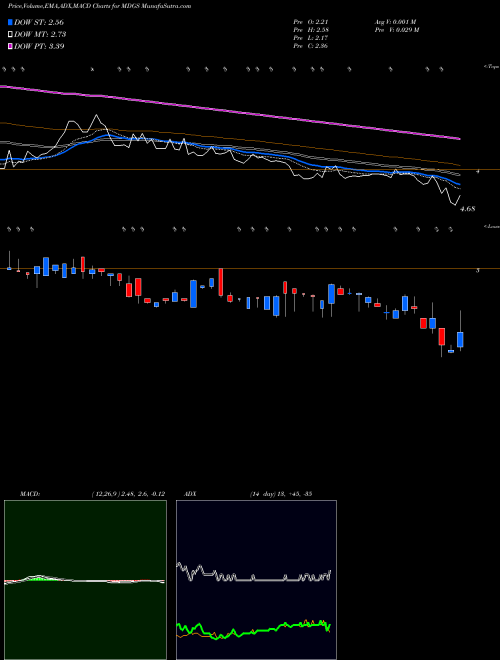Click the 4.68 price label near line end

[468, 208]
